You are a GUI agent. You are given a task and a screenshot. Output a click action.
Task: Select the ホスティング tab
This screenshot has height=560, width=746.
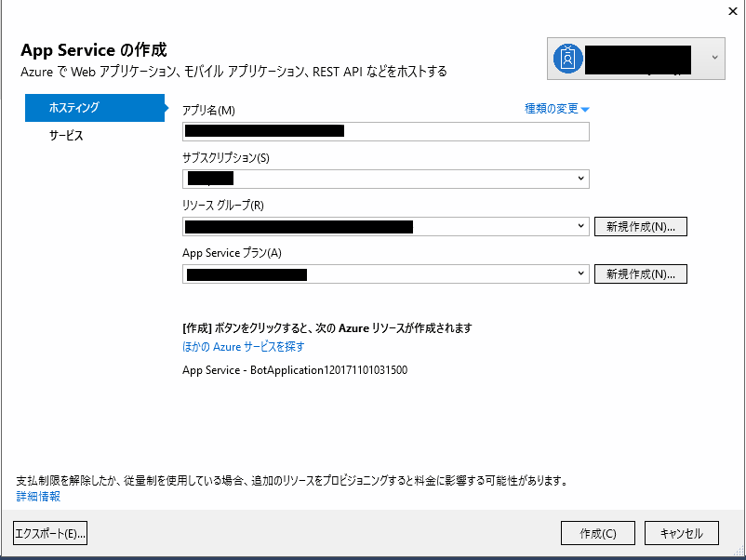tap(95, 108)
